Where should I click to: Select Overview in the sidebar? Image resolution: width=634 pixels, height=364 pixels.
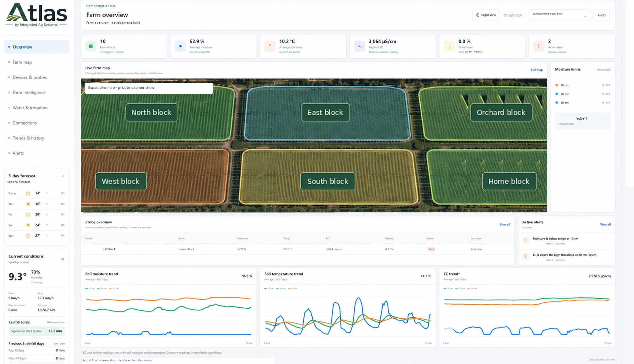tap(37, 47)
